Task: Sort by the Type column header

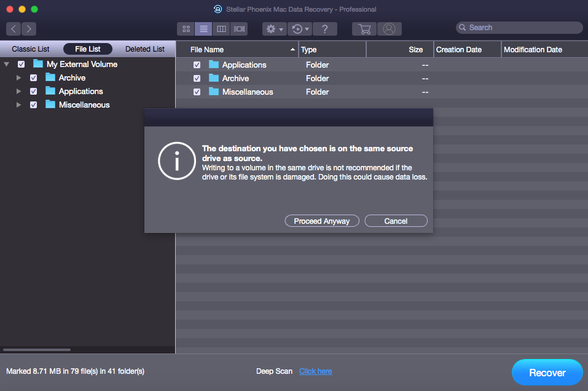Action: coord(332,50)
